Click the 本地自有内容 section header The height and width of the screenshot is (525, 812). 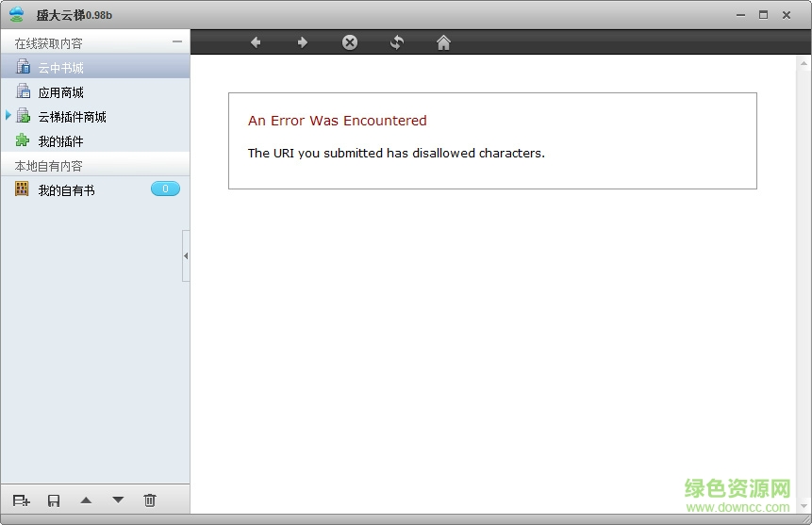49,166
